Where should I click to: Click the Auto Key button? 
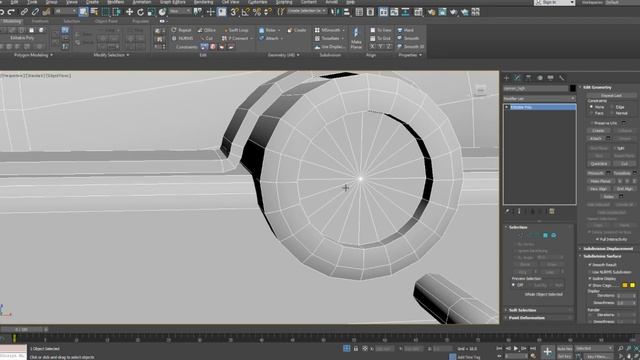tap(564, 349)
